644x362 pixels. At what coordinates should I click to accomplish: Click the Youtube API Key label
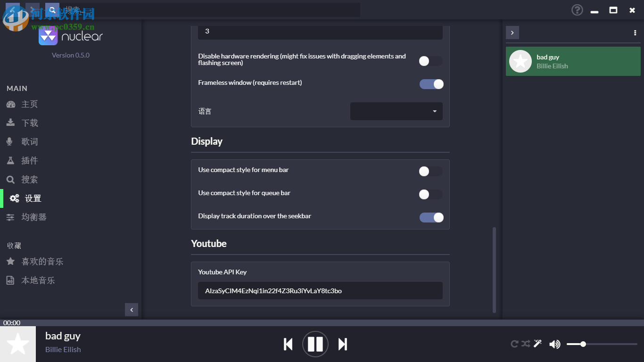click(222, 272)
